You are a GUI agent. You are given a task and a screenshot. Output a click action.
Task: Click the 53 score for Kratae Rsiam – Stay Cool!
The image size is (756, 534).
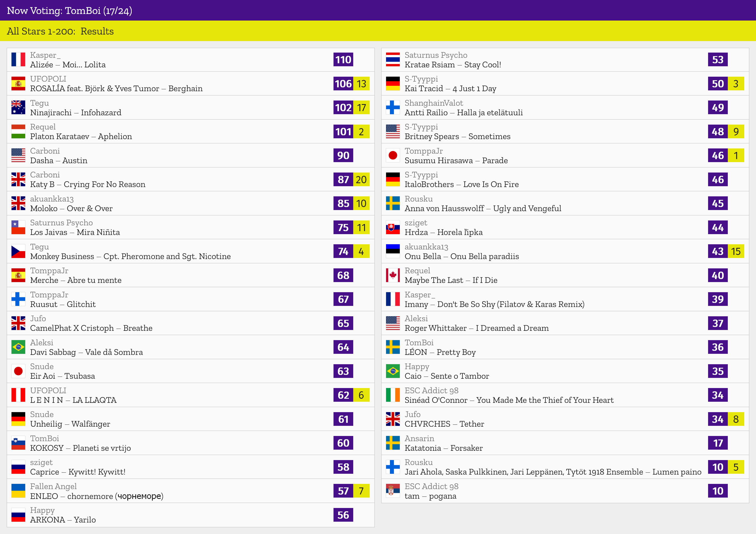718,60
